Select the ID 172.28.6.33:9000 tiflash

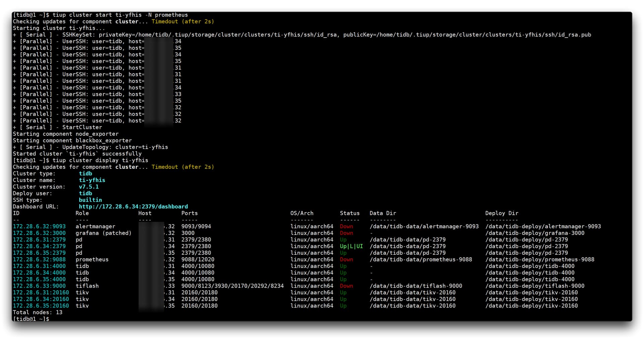pos(39,286)
